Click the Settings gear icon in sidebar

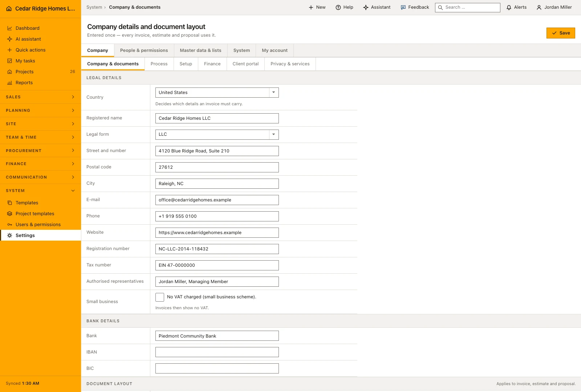tap(10, 236)
